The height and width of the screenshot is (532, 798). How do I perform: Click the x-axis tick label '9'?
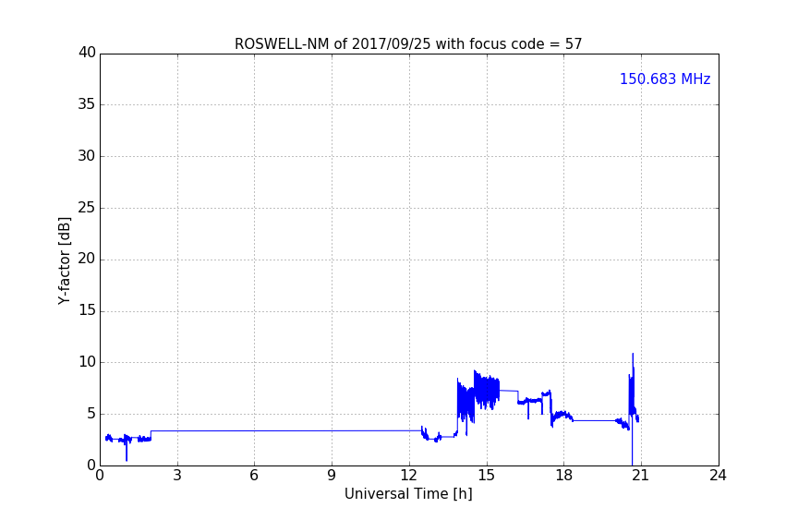(x=332, y=476)
